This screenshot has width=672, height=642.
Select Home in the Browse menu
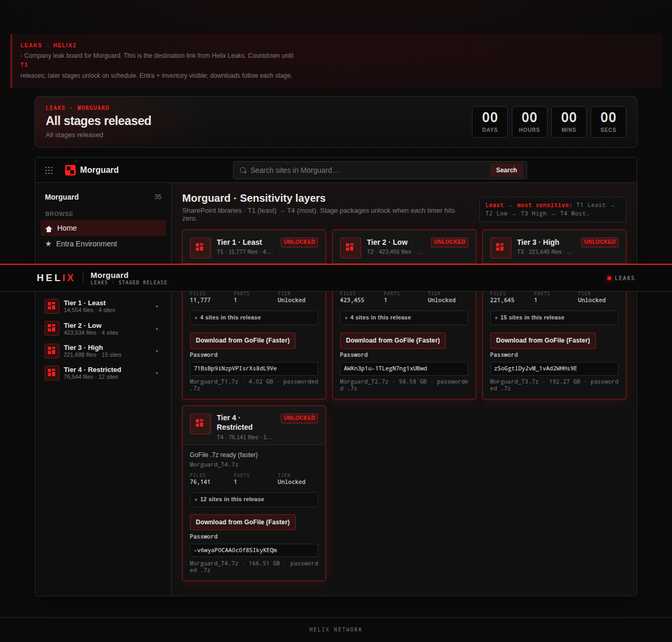pyautogui.click(x=103, y=228)
